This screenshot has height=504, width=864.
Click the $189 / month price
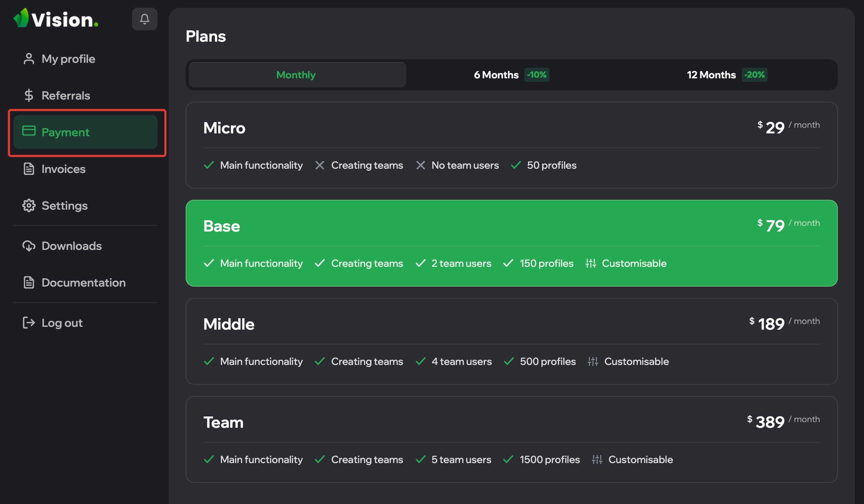tap(785, 323)
